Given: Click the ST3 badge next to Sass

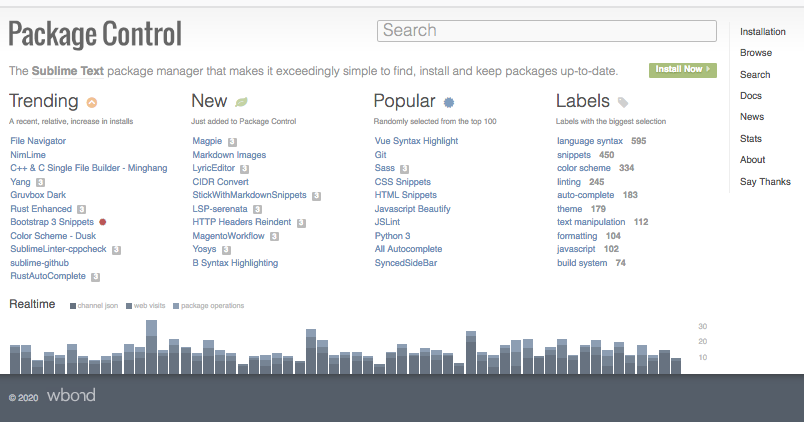Looking at the screenshot, I should pos(405,169).
